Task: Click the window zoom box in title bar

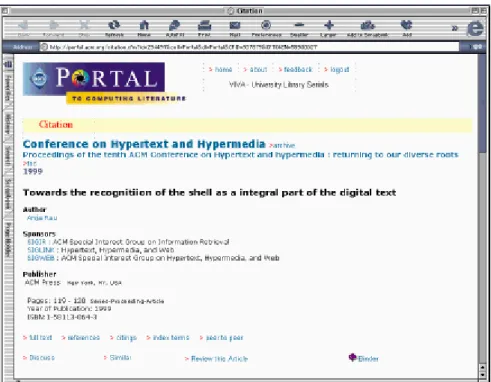Action: 476,11
